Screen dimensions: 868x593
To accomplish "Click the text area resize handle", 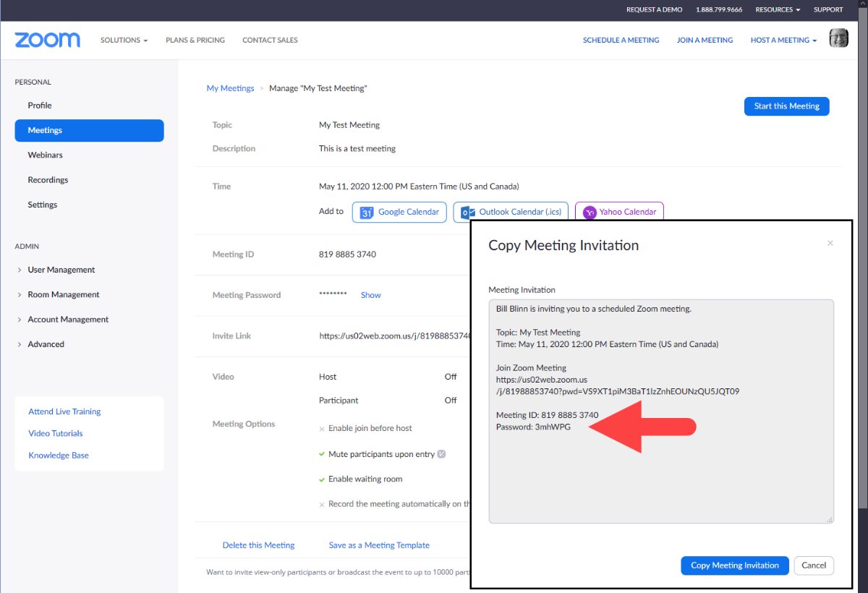I will click(830, 519).
